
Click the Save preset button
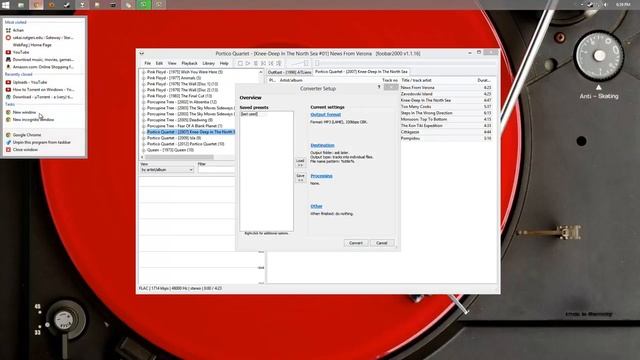tap(300, 178)
